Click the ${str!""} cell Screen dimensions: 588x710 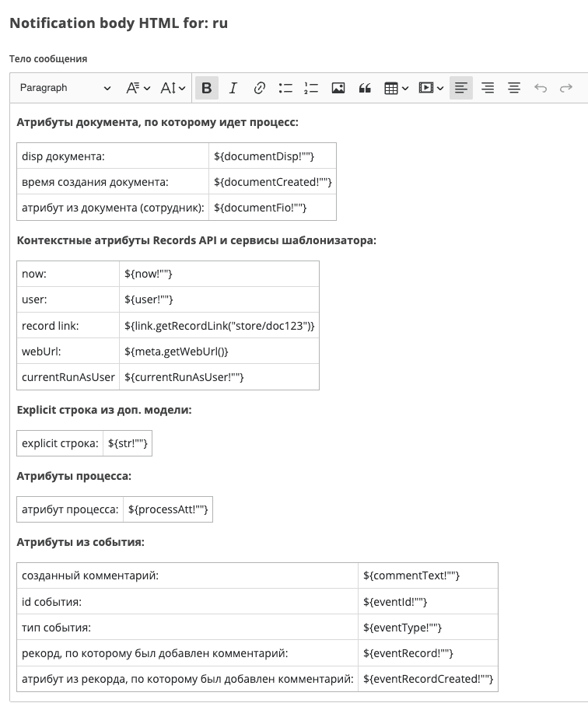click(x=128, y=443)
